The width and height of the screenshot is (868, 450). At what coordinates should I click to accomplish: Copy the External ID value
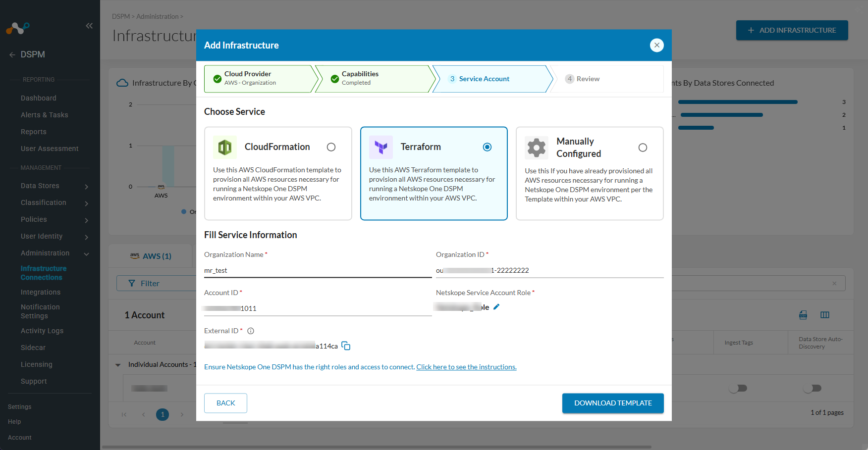point(346,346)
